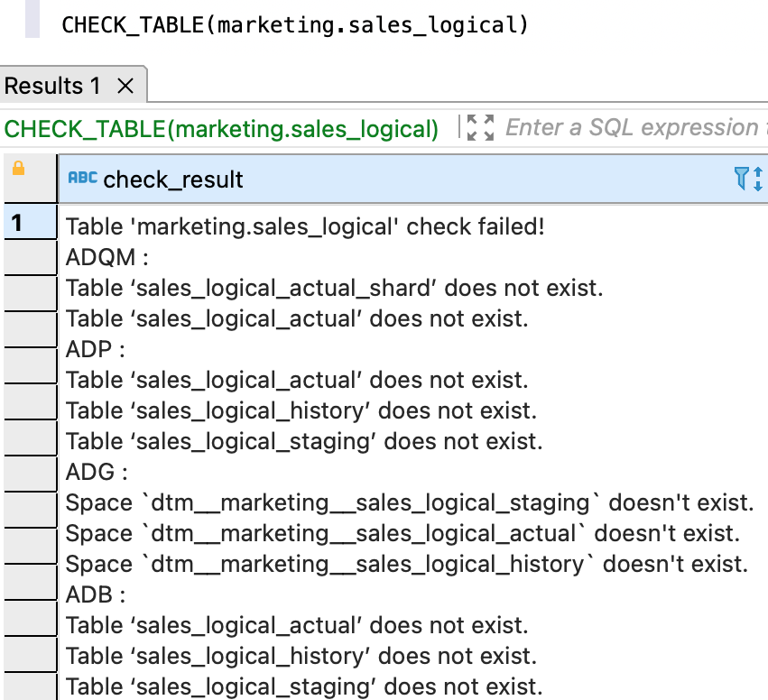The image size is (768, 700).
Task: Select the ADB row cell
Action: (x=95, y=594)
